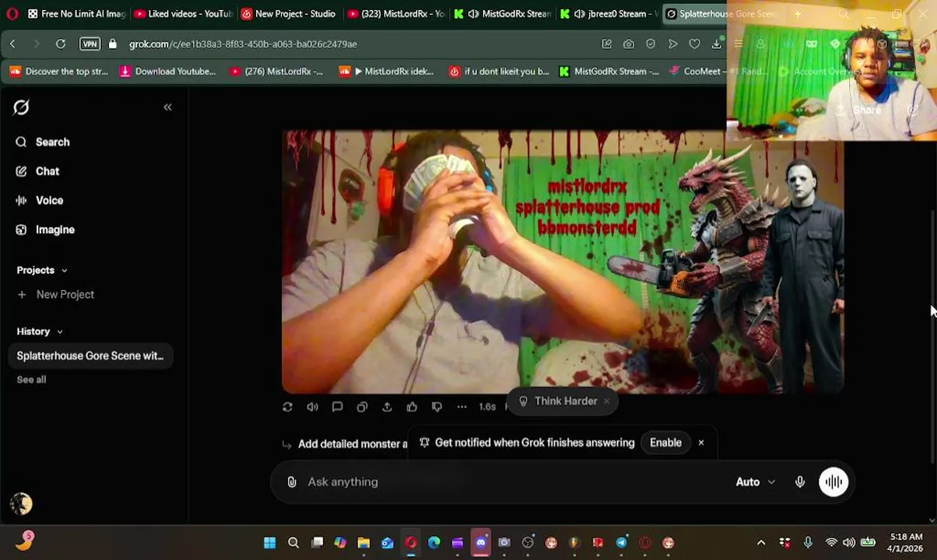This screenshot has width=937, height=560.
Task: Open Discord from taskbar
Action: [481, 543]
